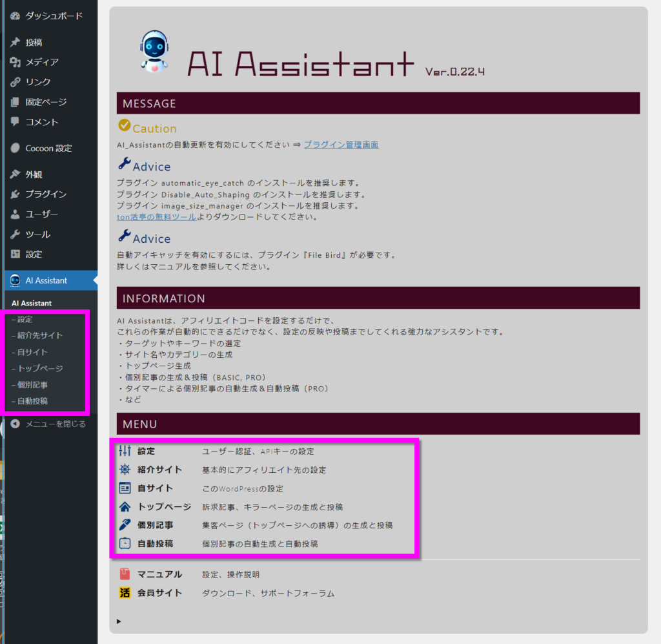Viewport: 661px width, 644px height.
Task: Open the メディア menu item
Action: pyautogui.click(x=41, y=62)
